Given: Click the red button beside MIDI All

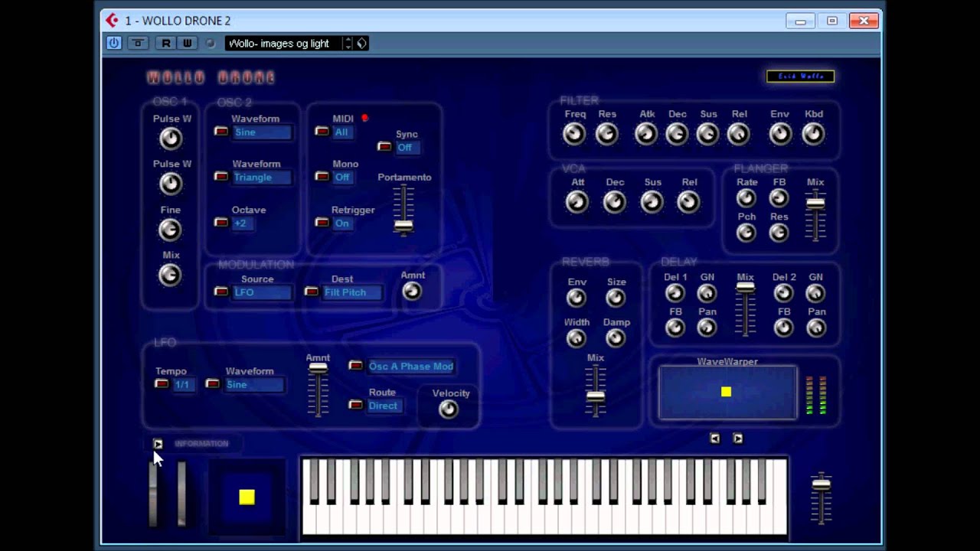Looking at the screenshot, I should (x=322, y=132).
